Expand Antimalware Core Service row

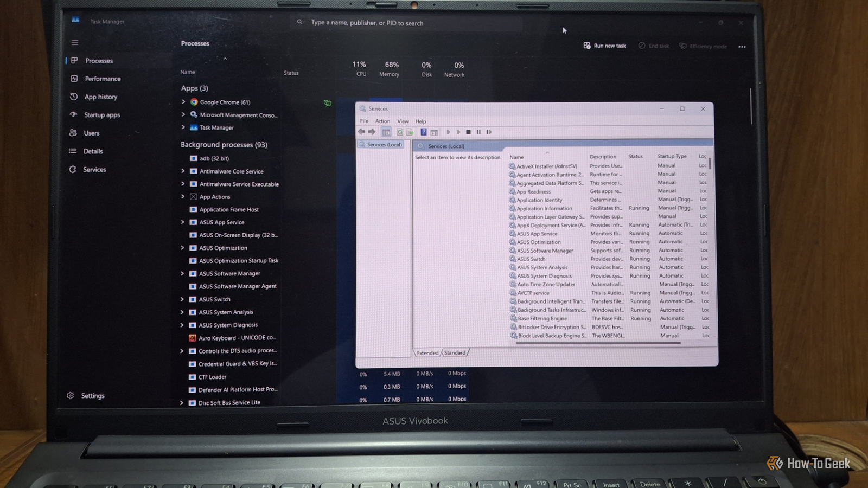[183, 171]
